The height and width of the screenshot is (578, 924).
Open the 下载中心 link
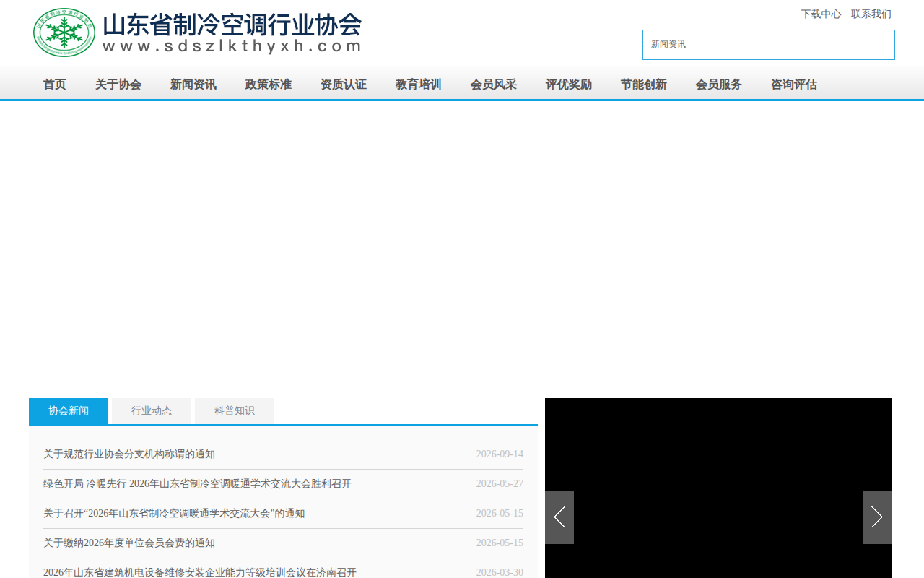pyautogui.click(x=821, y=14)
